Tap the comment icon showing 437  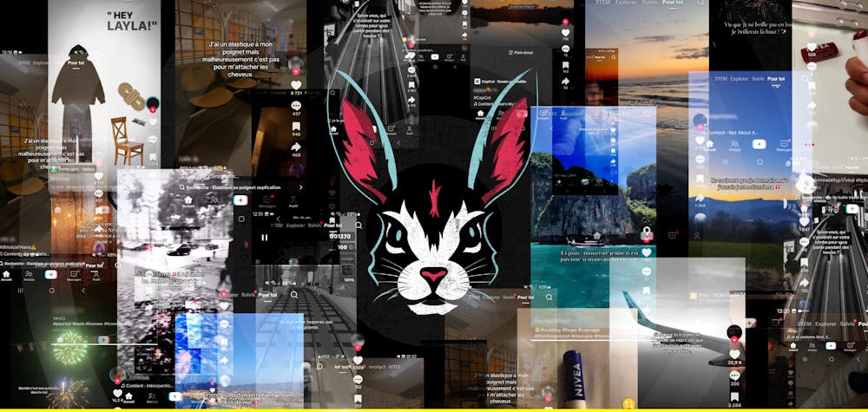pyautogui.click(x=296, y=105)
